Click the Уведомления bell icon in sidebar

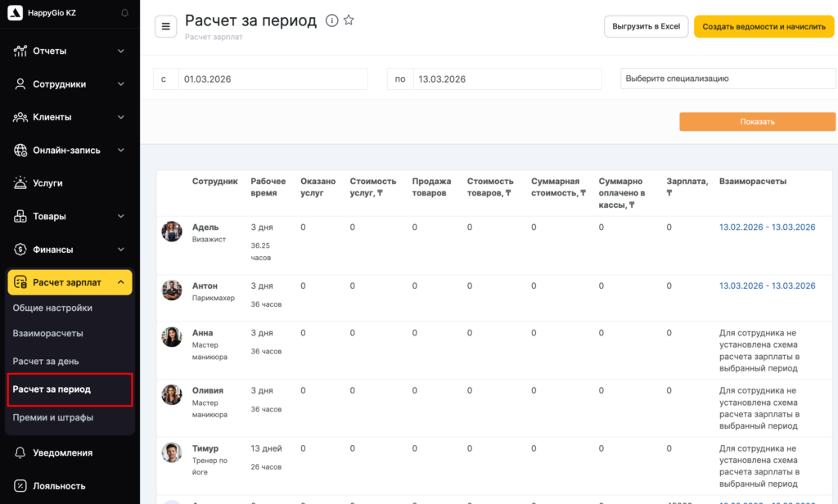point(20,452)
